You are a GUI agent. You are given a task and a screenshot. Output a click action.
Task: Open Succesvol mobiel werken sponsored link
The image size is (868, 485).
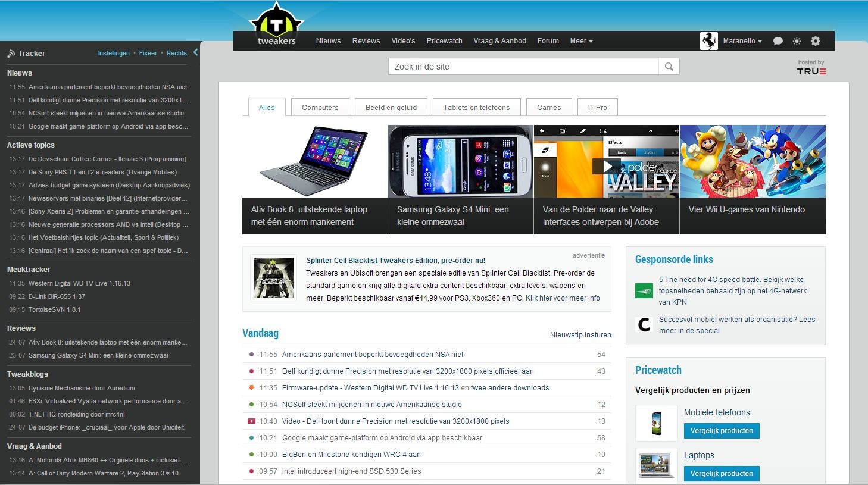(737, 325)
